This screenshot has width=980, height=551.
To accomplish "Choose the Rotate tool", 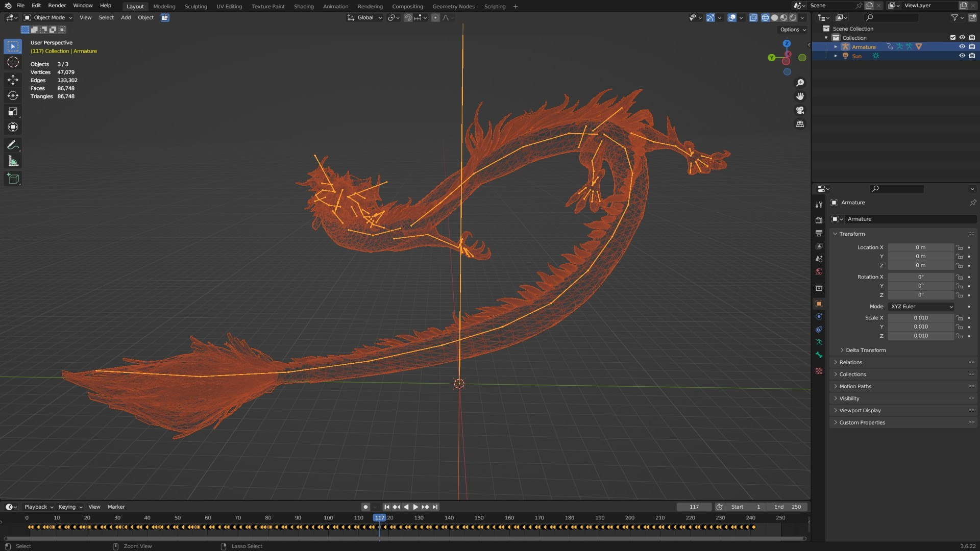I will click(13, 95).
